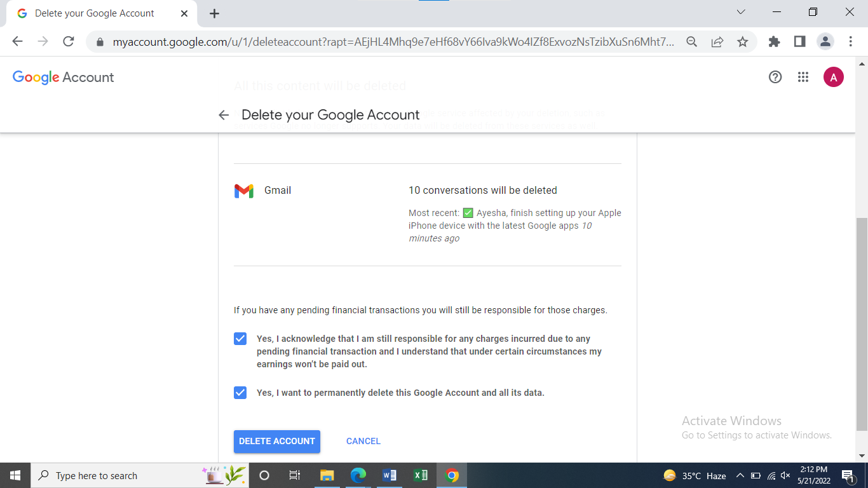The width and height of the screenshot is (868, 488).
Task: Click the muted volume tray icon
Action: [x=785, y=475]
